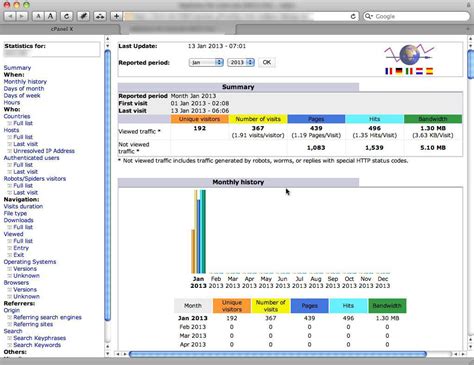Click the green Bandwidth summary header
Screen dimensions: 474x365
coord(433,119)
